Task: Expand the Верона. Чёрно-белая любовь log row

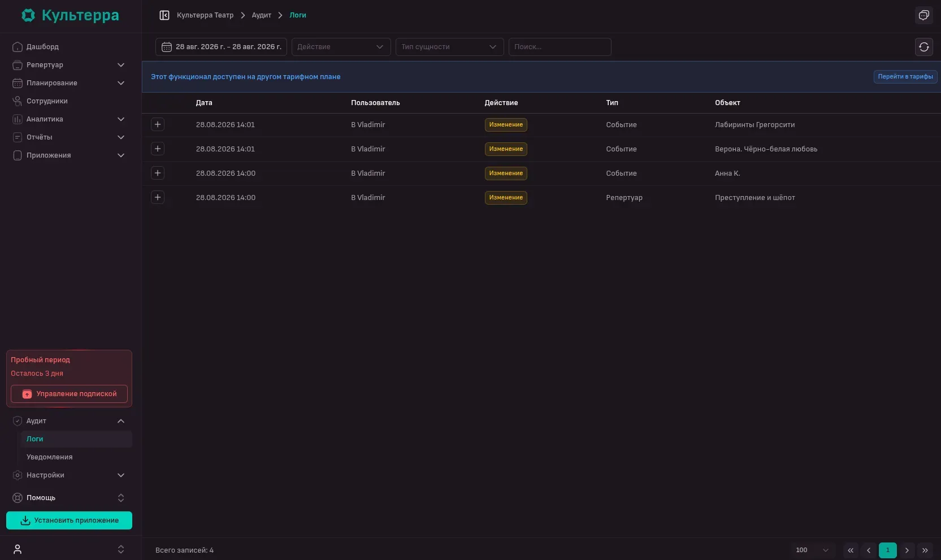Action: click(x=158, y=149)
